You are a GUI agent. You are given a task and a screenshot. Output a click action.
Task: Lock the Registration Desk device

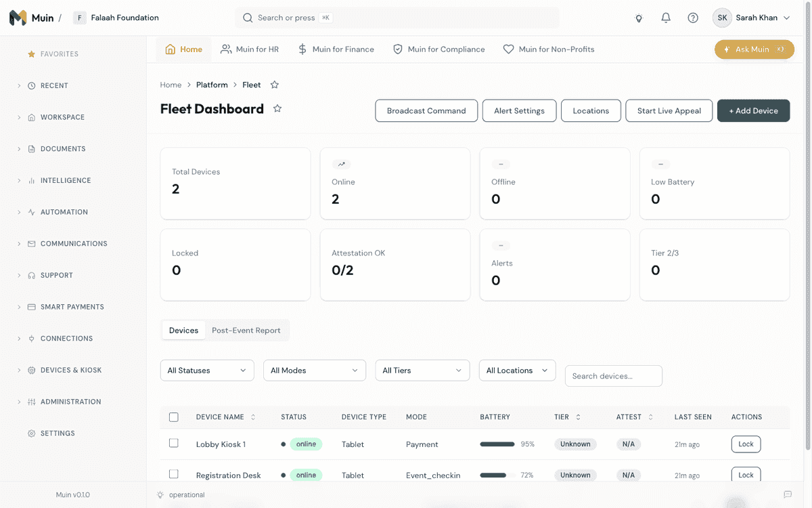746,475
